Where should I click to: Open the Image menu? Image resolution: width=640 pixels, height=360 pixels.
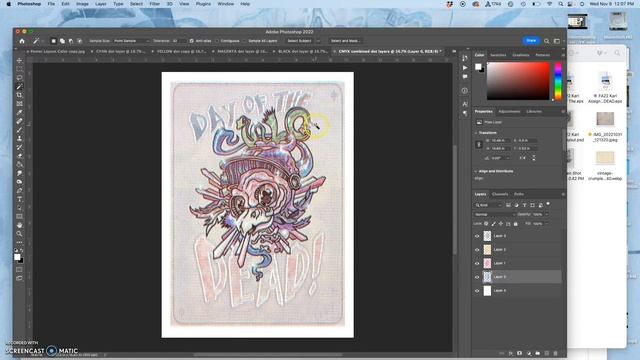[x=82, y=4]
